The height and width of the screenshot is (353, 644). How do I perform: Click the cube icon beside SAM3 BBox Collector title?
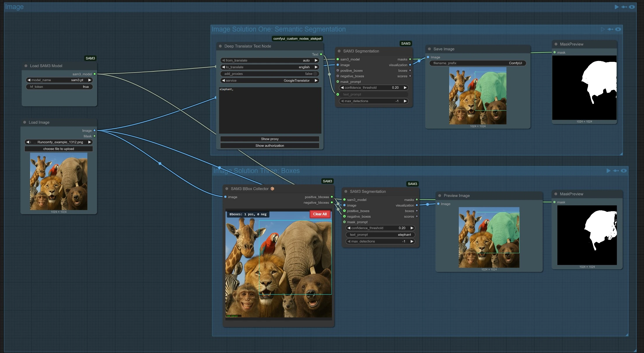pos(272,189)
